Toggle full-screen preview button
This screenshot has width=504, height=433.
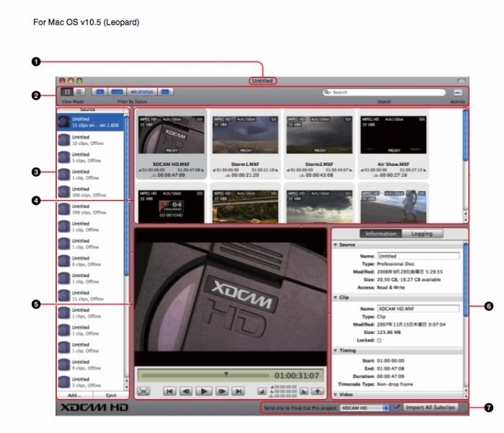click(143, 391)
